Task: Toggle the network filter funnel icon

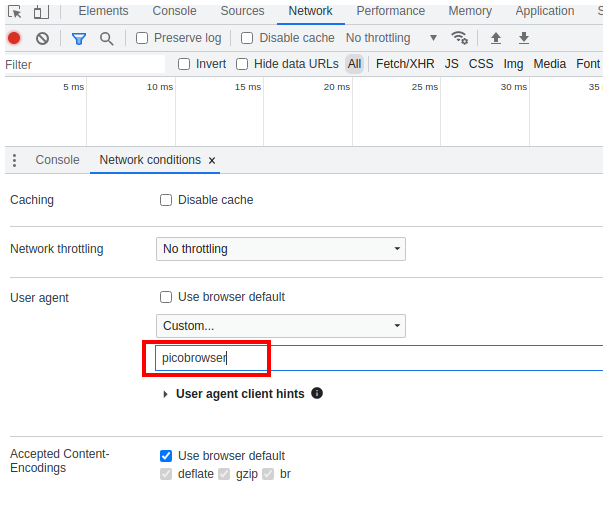Action: [x=79, y=38]
